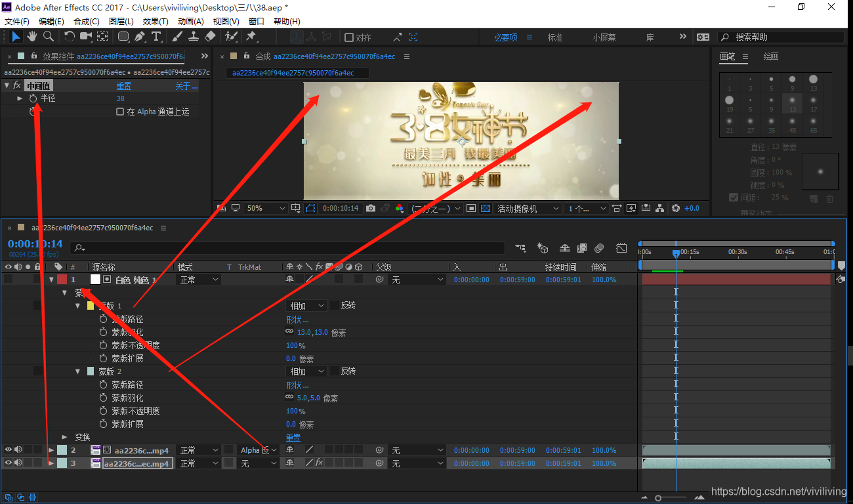The width and height of the screenshot is (853, 504).
Task: Select the Selection arrow tool
Action: (x=16, y=37)
